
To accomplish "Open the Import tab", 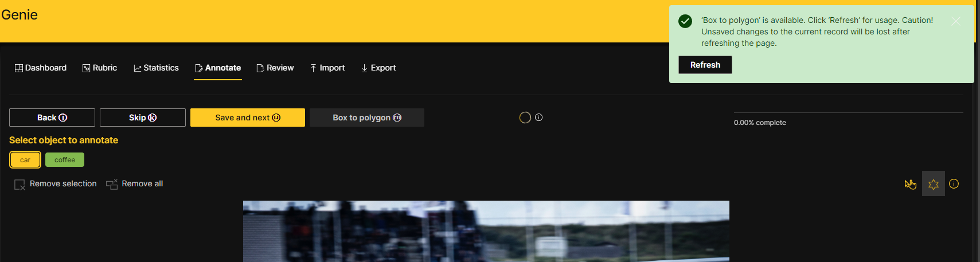I will click(x=327, y=68).
